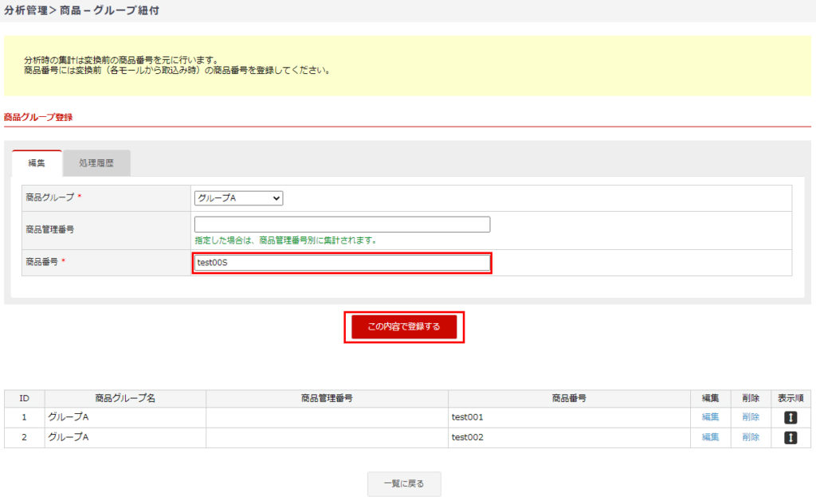Click the 表示順 column header
The image size is (816, 504).
[790, 398]
